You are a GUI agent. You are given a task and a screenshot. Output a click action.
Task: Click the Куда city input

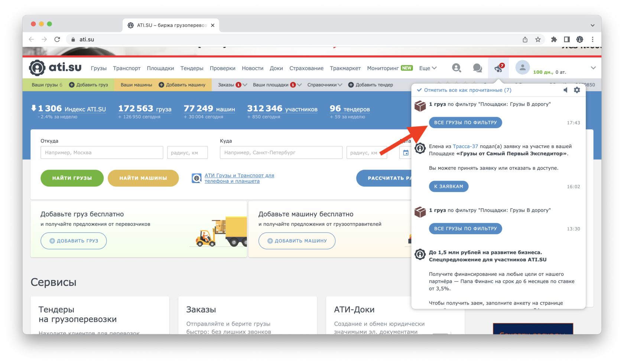coord(281,152)
